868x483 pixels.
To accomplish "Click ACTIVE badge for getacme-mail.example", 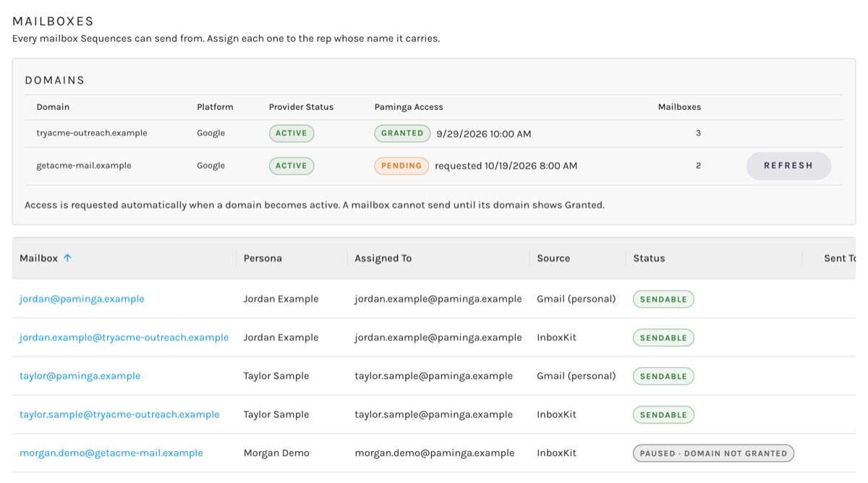I will [292, 166].
